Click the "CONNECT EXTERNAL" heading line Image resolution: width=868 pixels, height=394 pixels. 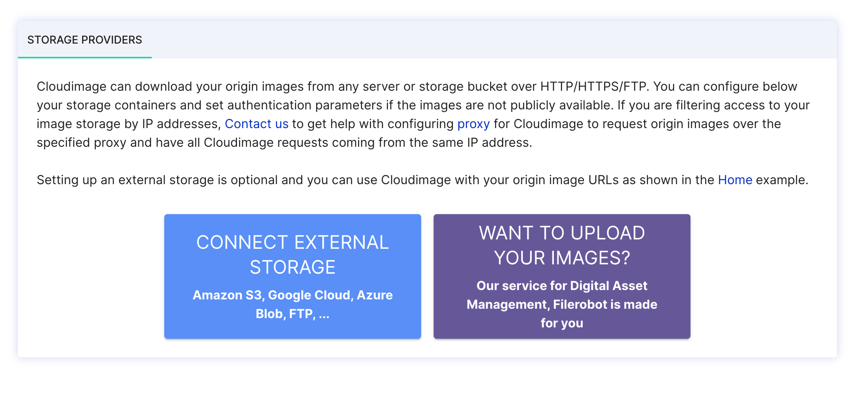292,242
